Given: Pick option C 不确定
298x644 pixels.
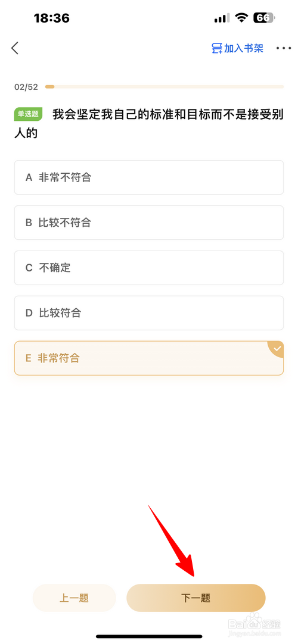Looking at the screenshot, I should [149, 268].
